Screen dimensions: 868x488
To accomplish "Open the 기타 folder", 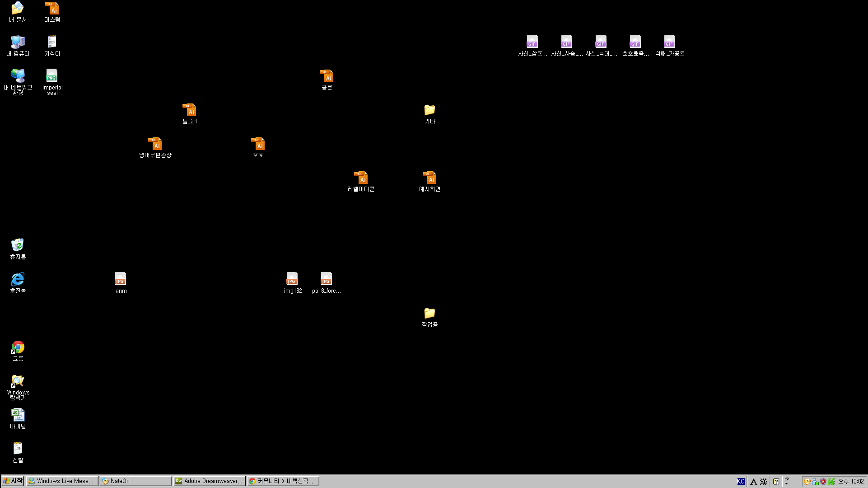I will click(x=429, y=110).
